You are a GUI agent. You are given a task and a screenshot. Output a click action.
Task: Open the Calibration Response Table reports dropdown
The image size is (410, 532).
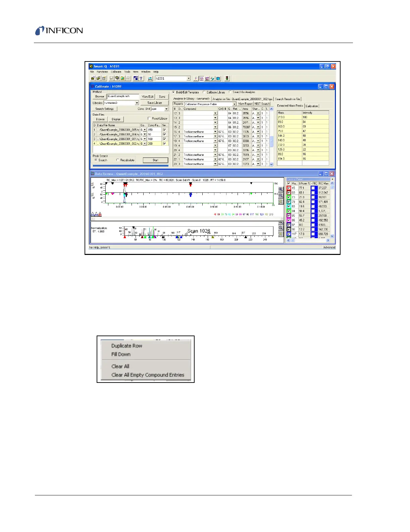pyautogui.click(x=234, y=104)
